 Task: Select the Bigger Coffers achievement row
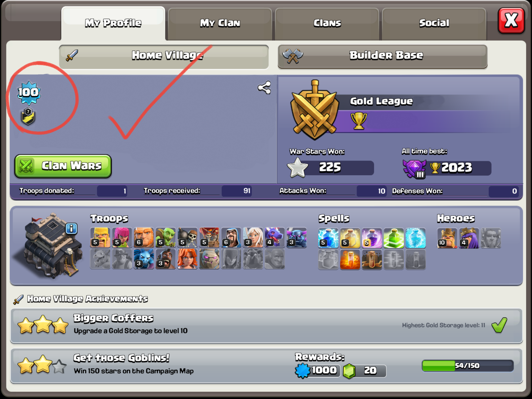point(266,326)
